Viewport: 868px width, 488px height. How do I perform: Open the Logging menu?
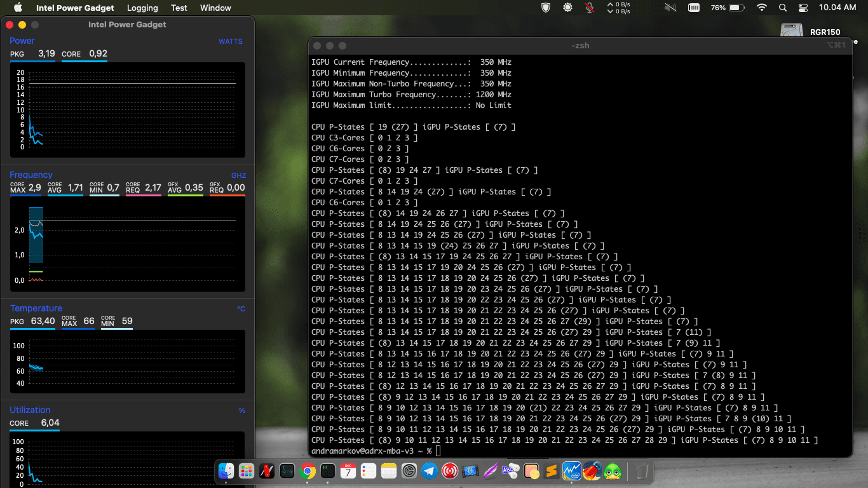click(x=142, y=8)
